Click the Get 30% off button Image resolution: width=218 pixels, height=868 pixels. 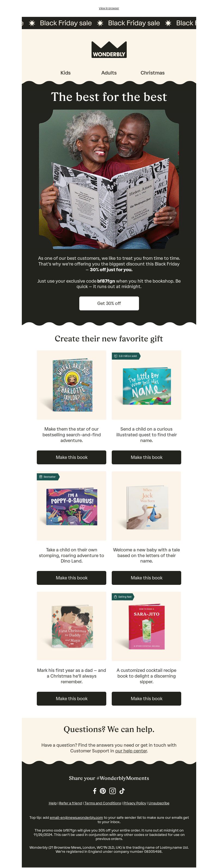pyautogui.click(x=109, y=303)
